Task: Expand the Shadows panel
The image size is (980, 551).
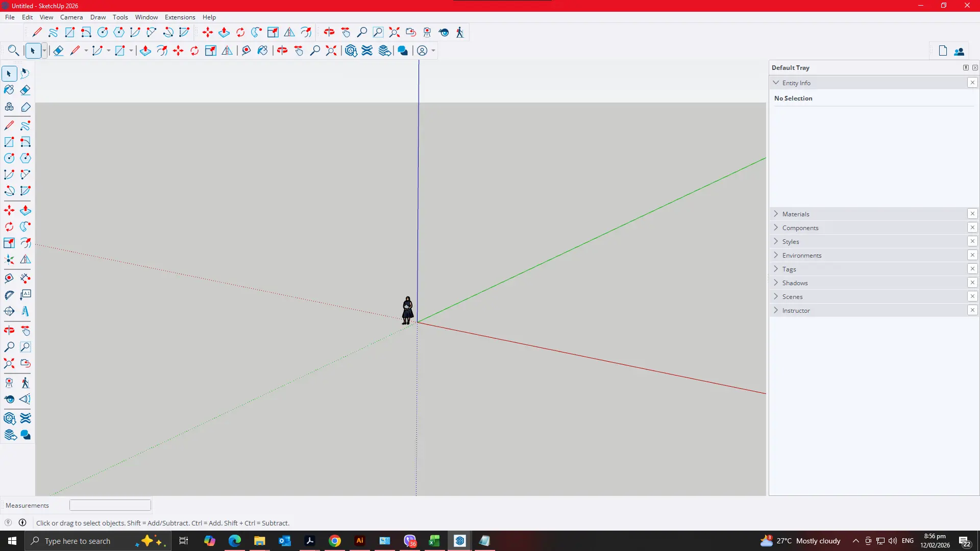Action: (x=776, y=283)
